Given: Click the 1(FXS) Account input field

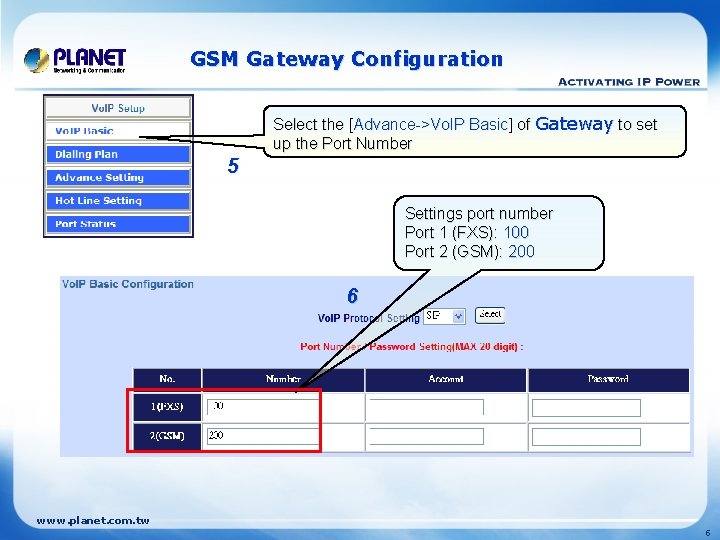Looking at the screenshot, I should point(426,407).
